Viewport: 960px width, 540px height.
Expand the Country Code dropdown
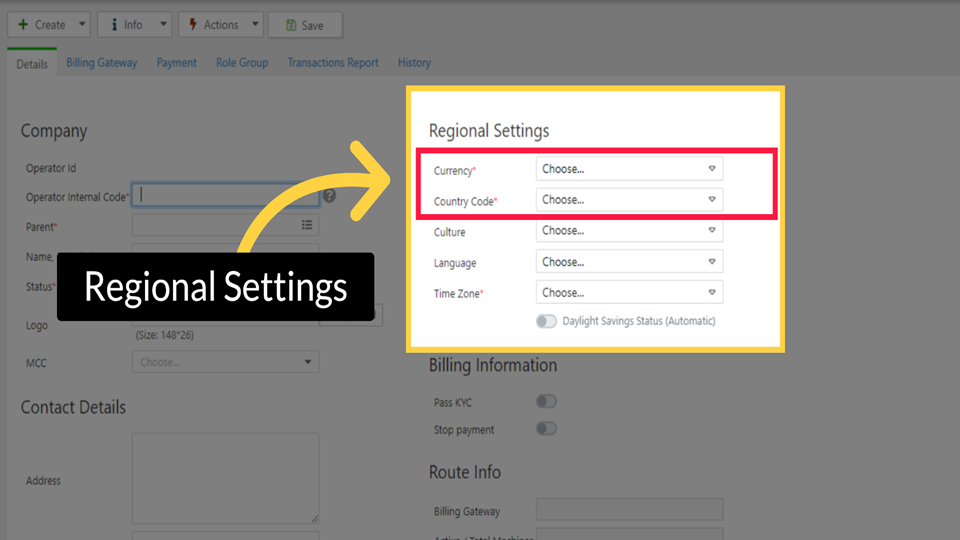(629, 200)
